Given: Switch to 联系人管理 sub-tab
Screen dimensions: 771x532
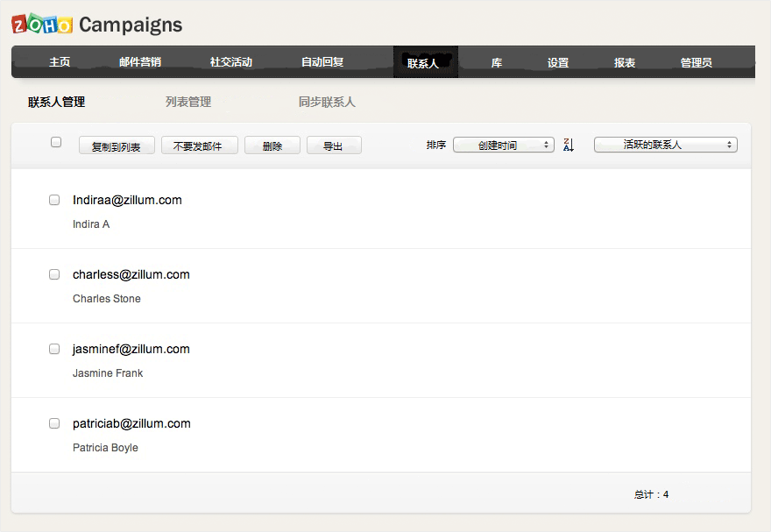Looking at the screenshot, I should [57, 102].
